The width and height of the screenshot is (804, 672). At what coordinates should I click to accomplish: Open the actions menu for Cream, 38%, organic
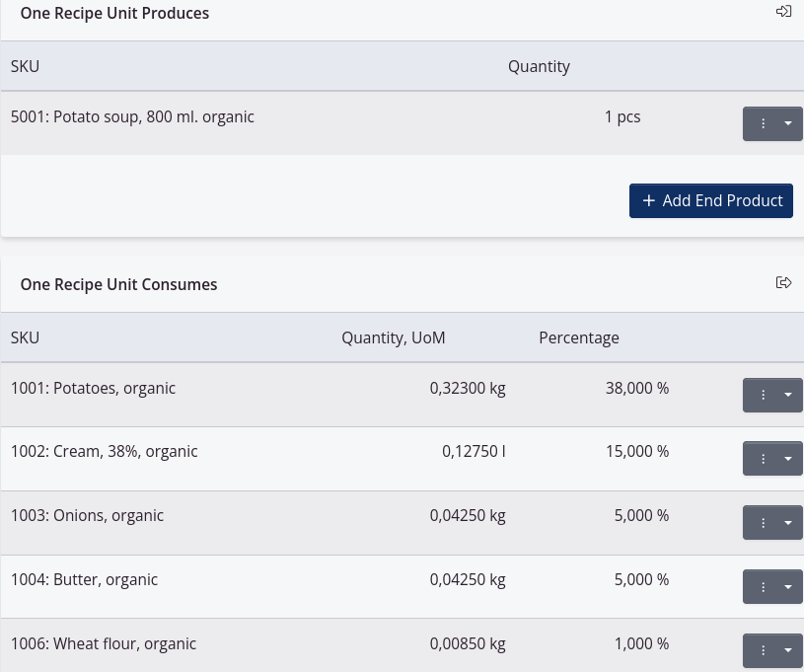click(763, 458)
